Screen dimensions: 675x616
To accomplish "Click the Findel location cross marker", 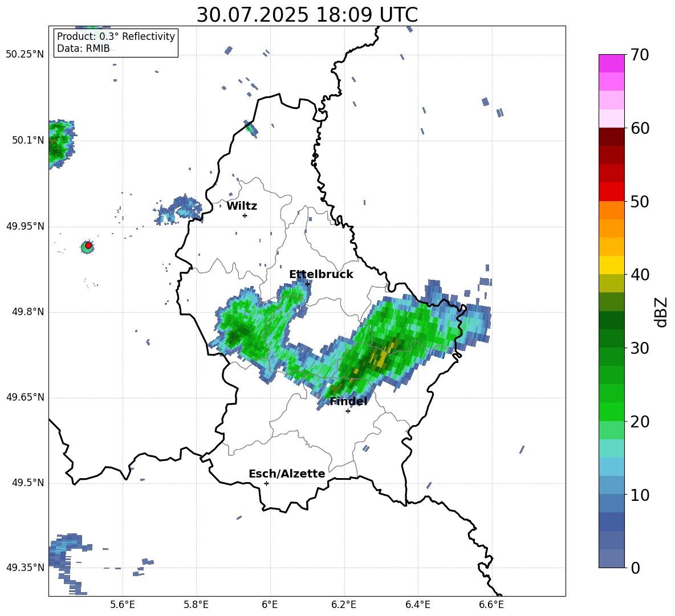I will click(348, 411).
